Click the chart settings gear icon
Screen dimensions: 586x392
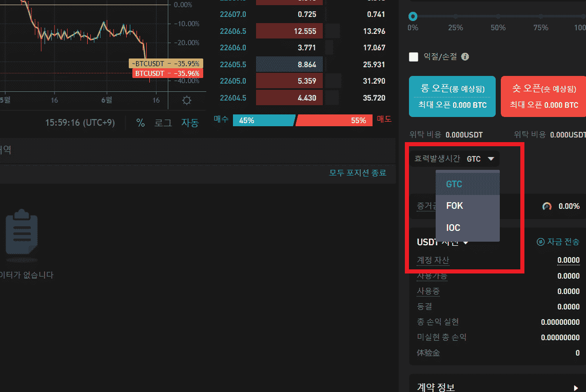pos(187,101)
